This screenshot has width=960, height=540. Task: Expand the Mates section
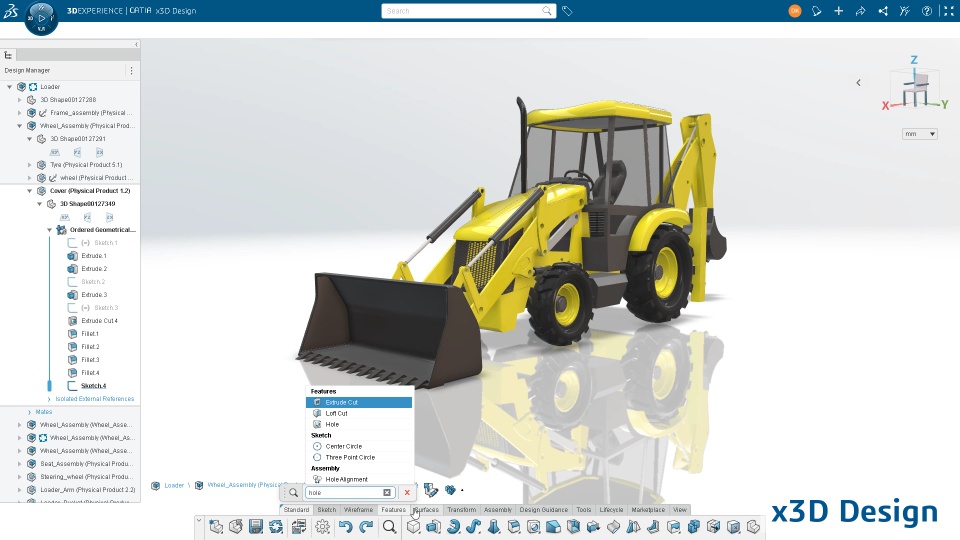(x=29, y=412)
